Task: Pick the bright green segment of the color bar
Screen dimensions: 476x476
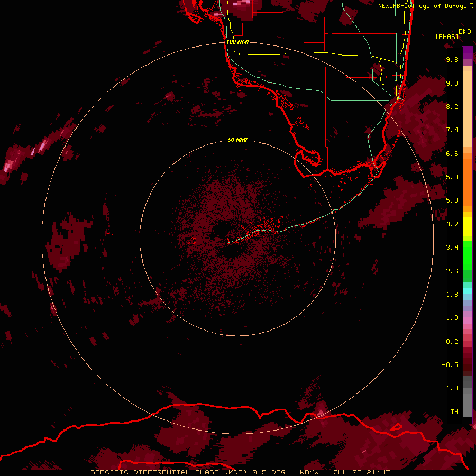Action: [x=467, y=255]
